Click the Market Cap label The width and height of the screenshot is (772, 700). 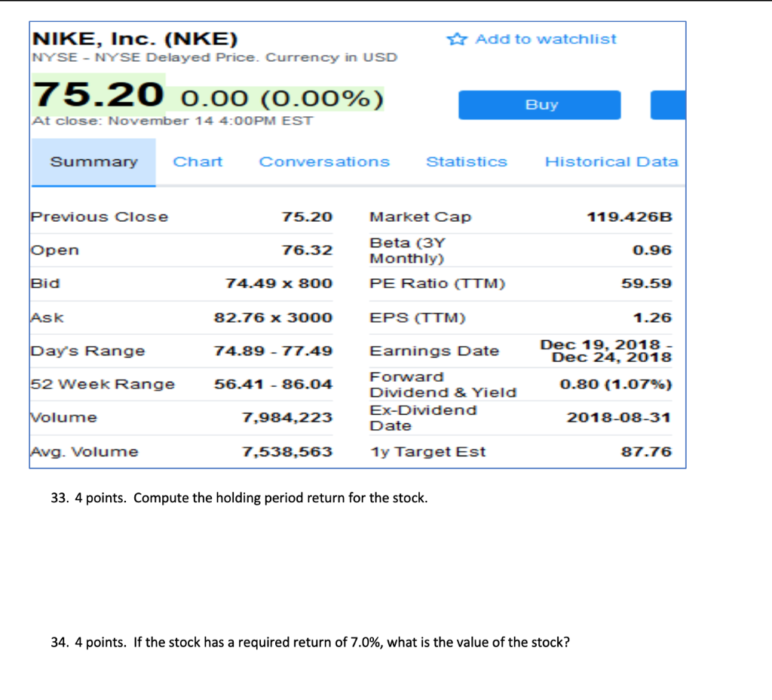click(421, 216)
